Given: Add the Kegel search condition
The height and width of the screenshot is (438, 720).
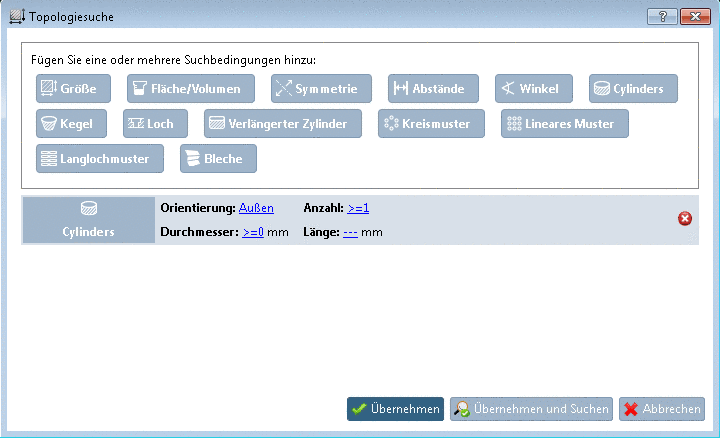Looking at the screenshot, I should (71, 124).
